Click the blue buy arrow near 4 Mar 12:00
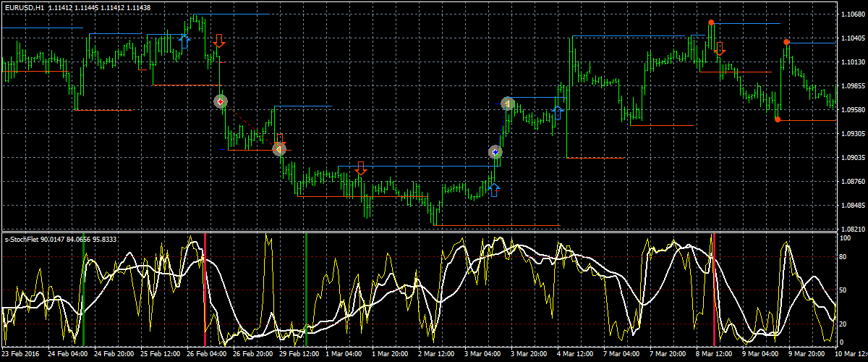 (557, 113)
